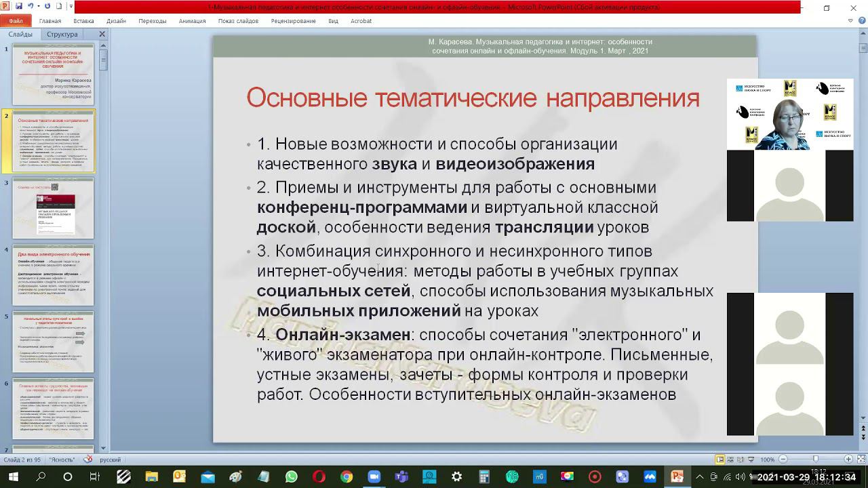This screenshot has height=488, width=868.
Task: Click the 100% zoom level button
Action: [x=767, y=460]
